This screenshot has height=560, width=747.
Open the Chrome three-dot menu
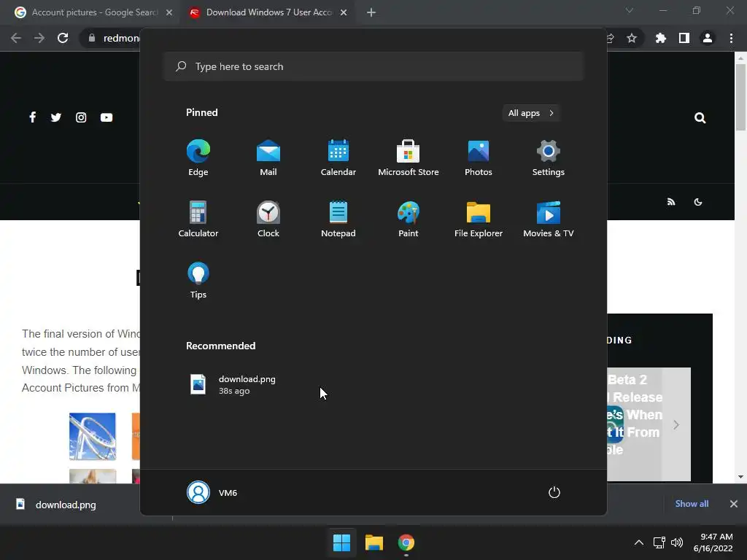[731, 38]
